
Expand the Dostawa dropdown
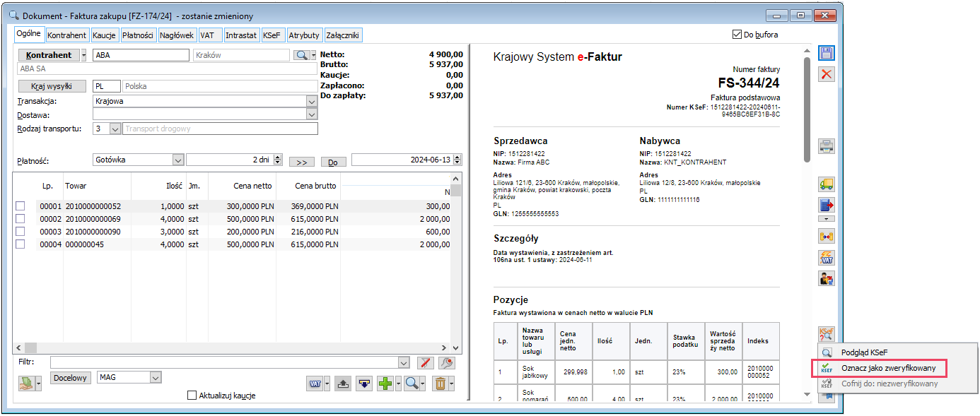[312, 114]
